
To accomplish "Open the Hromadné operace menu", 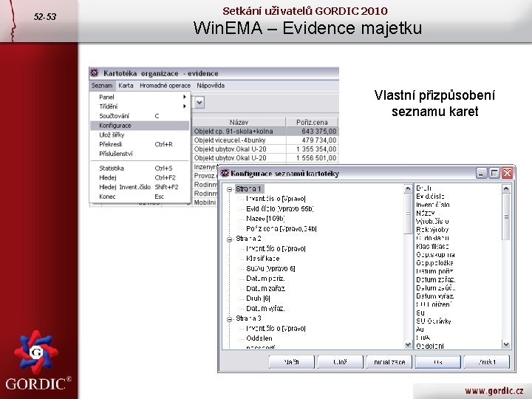I will (165, 86).
